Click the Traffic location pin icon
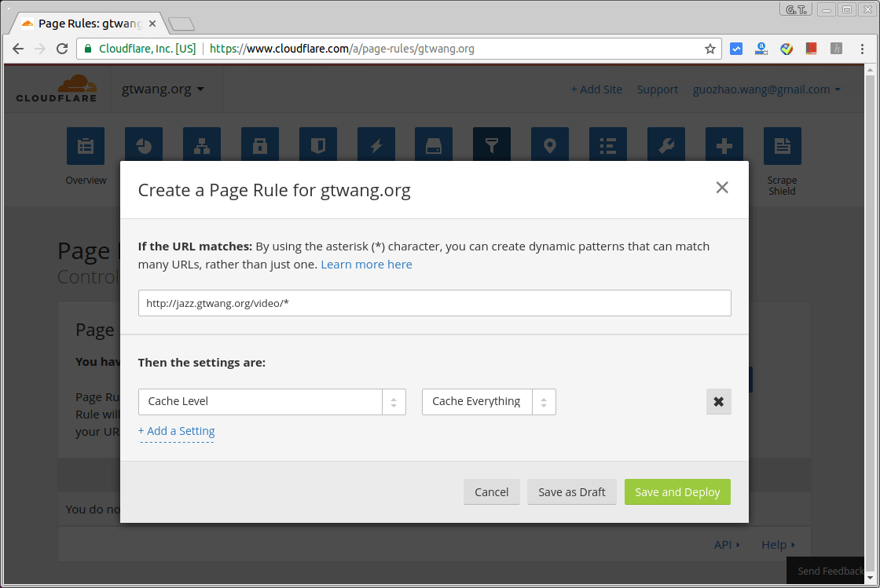 [x=549, y=144]
